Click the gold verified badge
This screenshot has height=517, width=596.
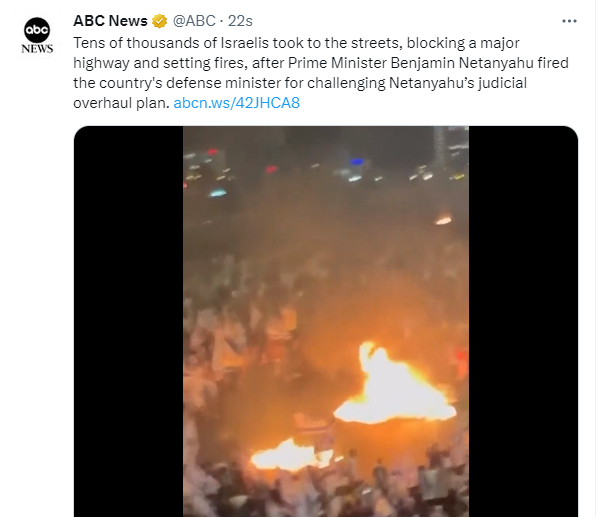pyautogui.click(x=159, y=21)
